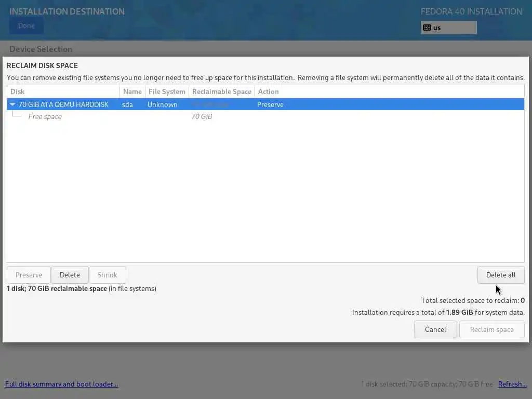This screenshot has width=532, height=399.
Task: Click the Done button in Installation Destination
Action: pyautogui.click(x=26, y=26)
